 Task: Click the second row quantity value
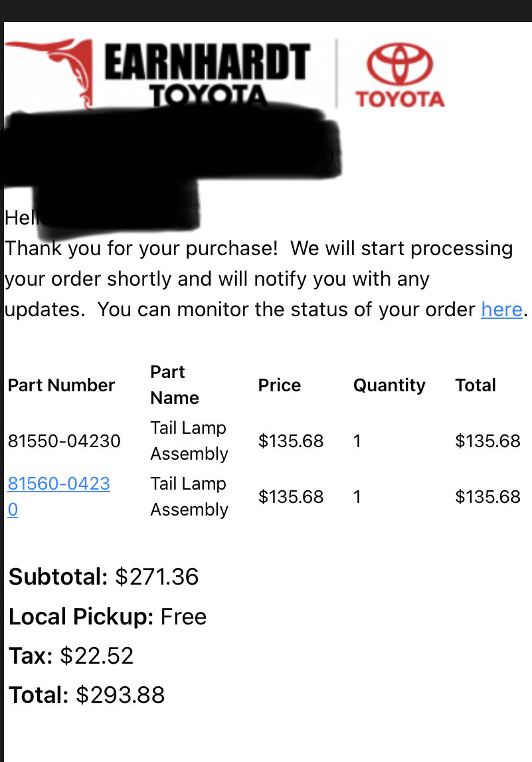click(357, 497)
